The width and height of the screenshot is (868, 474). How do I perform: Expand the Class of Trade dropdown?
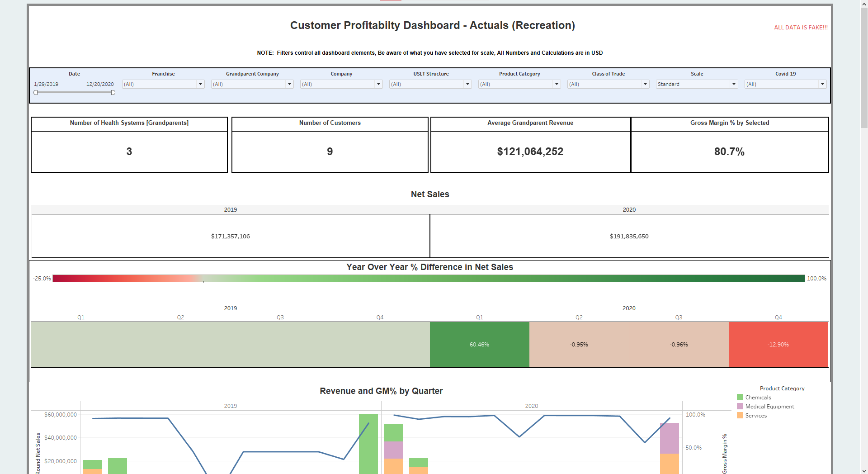[609, 84]
